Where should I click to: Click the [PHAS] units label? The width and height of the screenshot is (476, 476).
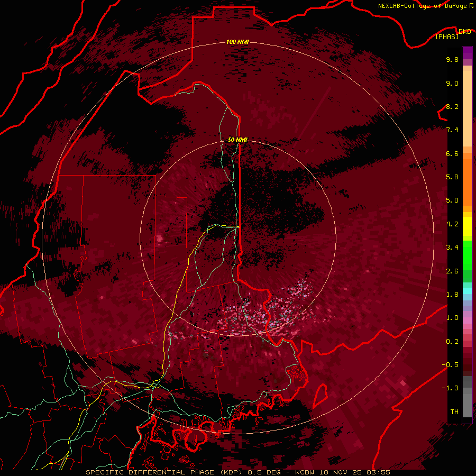pos(447,36)
